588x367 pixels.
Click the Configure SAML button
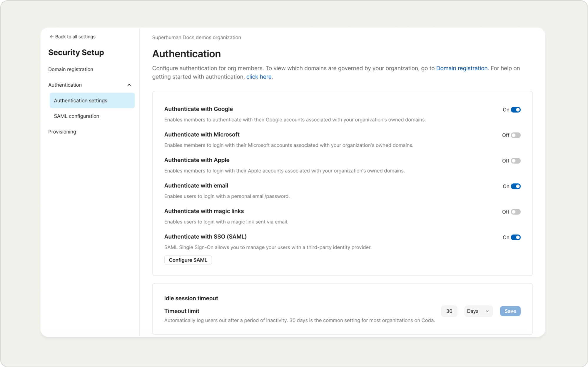click(x=188, y=260)
